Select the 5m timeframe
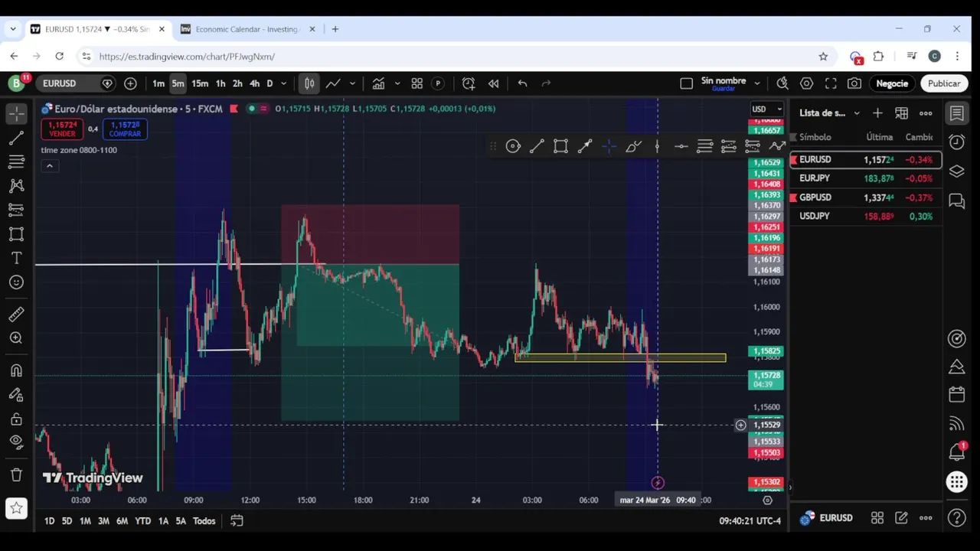This screenshot has height=551, width=980. (178, 83)
